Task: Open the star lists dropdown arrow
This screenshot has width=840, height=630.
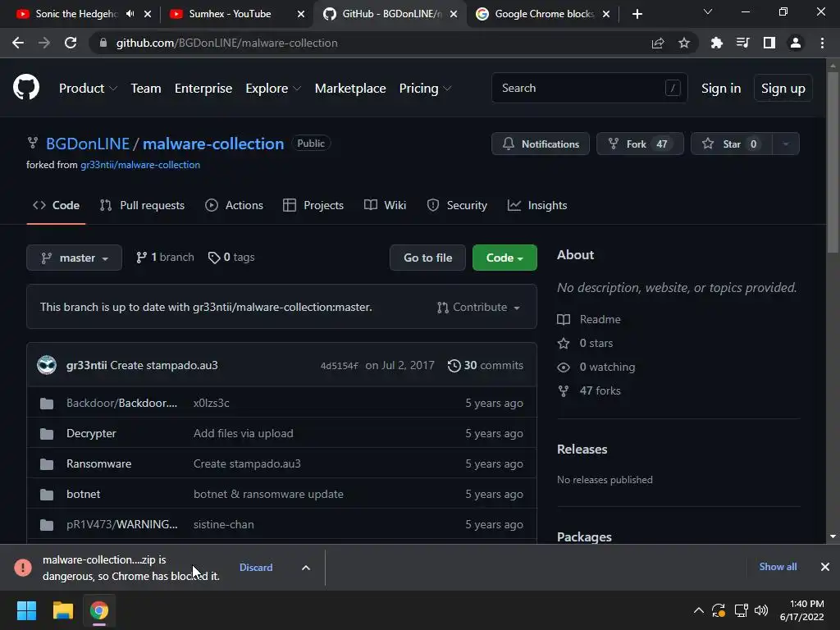Action: 786,144
